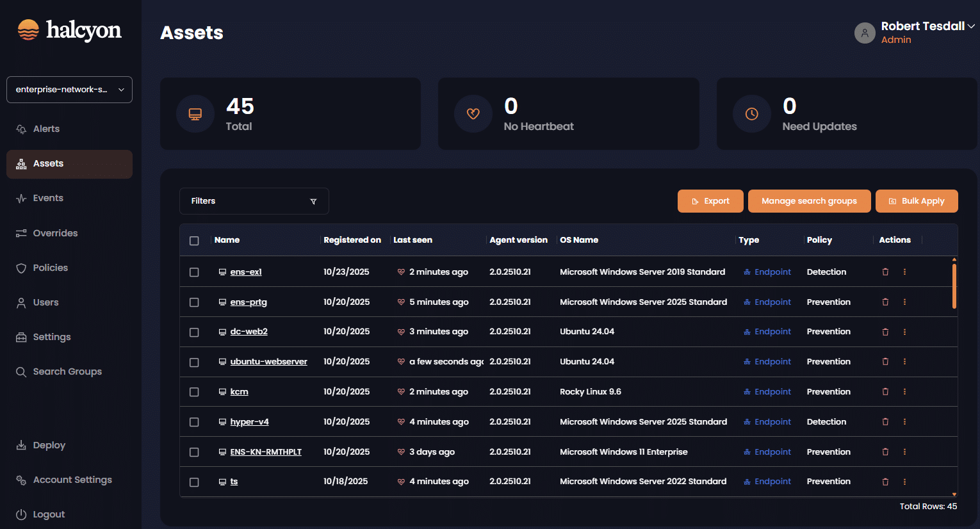Image resolution: width=980 pixels, height=529 pixels.
Task: Open the ENS-KN-RMTHPLT asset link
Action: 265,452
